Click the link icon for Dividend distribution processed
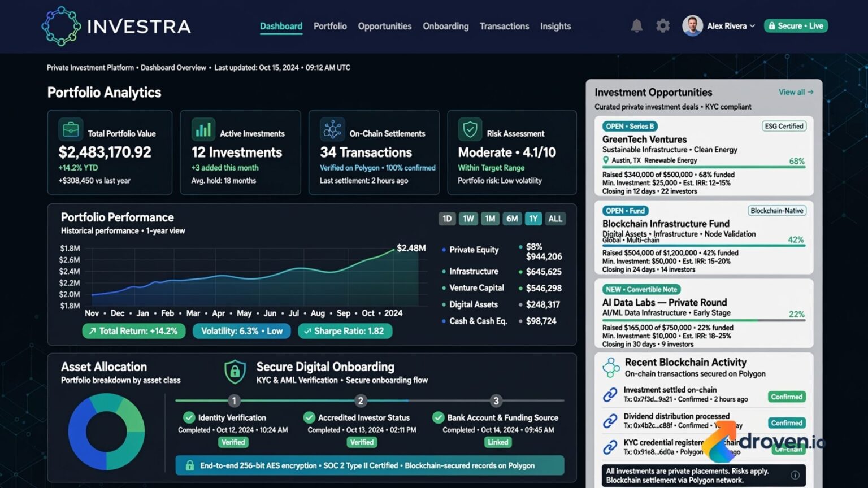868x488 pixels. (x=610, y=421)
